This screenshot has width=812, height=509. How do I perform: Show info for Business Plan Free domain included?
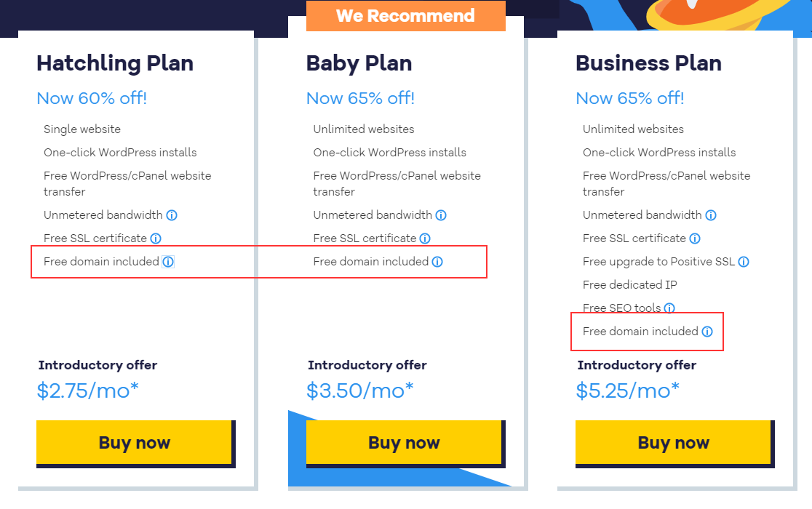(x=707, y=332)
